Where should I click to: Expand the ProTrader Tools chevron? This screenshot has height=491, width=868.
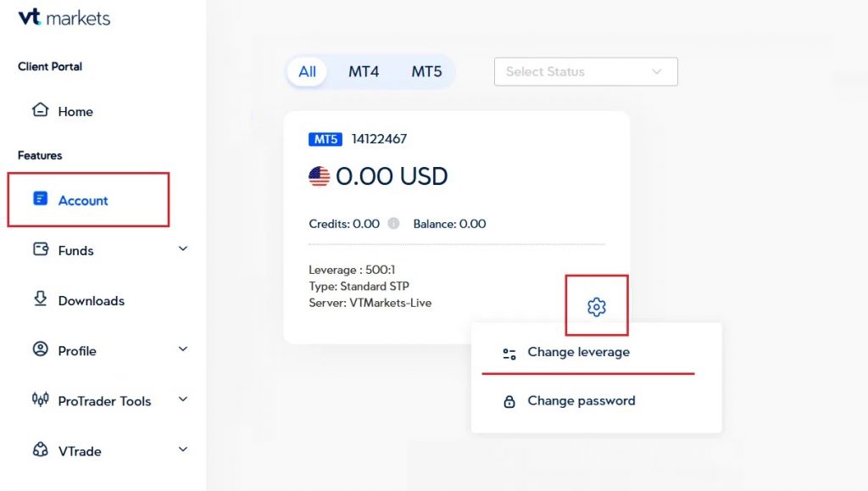click(183, 399)
